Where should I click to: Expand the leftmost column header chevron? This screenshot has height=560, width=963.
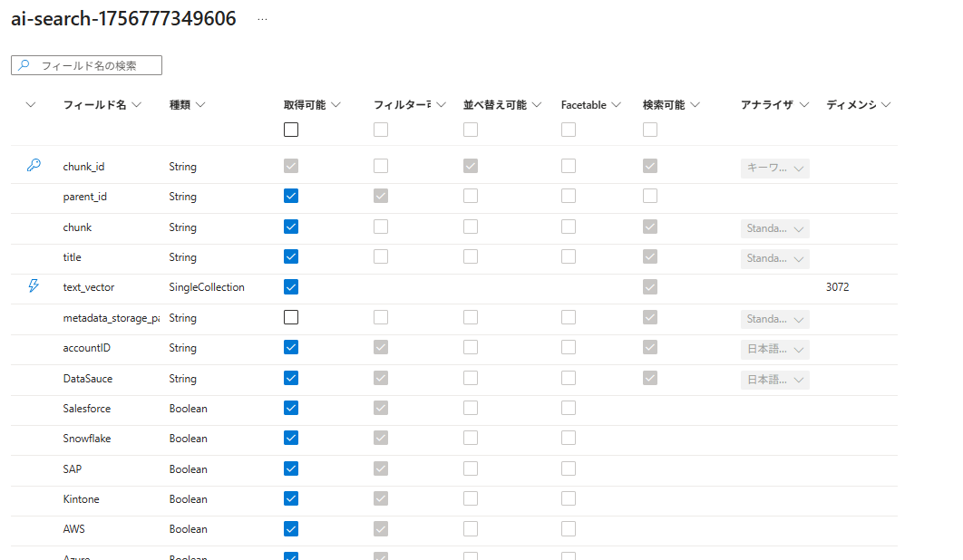click(31, 105)
